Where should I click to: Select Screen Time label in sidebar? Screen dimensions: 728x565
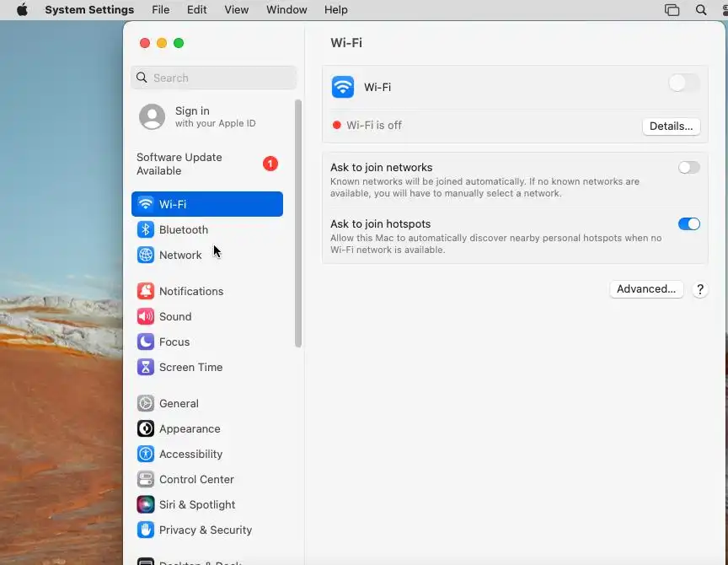pyautogui.click(x=190, y=367)
